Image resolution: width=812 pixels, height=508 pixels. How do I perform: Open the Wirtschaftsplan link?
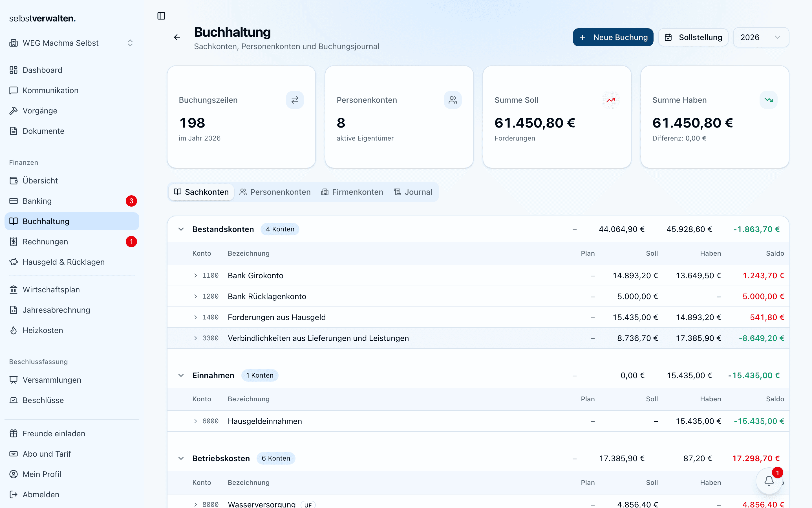tap(72, 290)
